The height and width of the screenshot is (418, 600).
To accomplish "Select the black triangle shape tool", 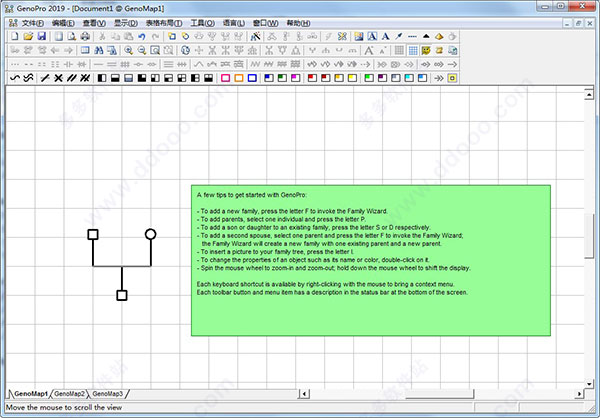I will click(426, 36).
